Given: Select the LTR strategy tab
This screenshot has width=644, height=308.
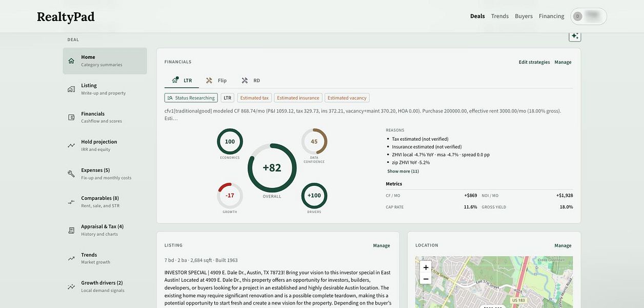Looking at the screenshot, I should click(x=182, y=81).
